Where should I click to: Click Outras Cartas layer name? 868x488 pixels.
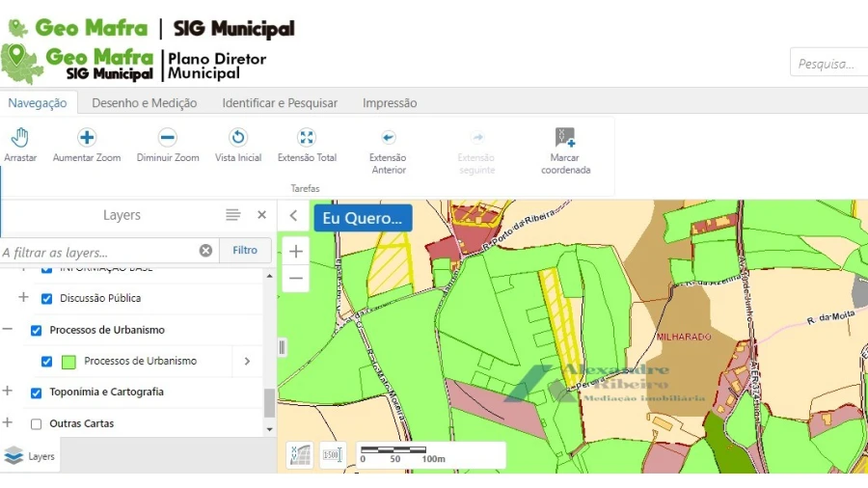(81, 423)
